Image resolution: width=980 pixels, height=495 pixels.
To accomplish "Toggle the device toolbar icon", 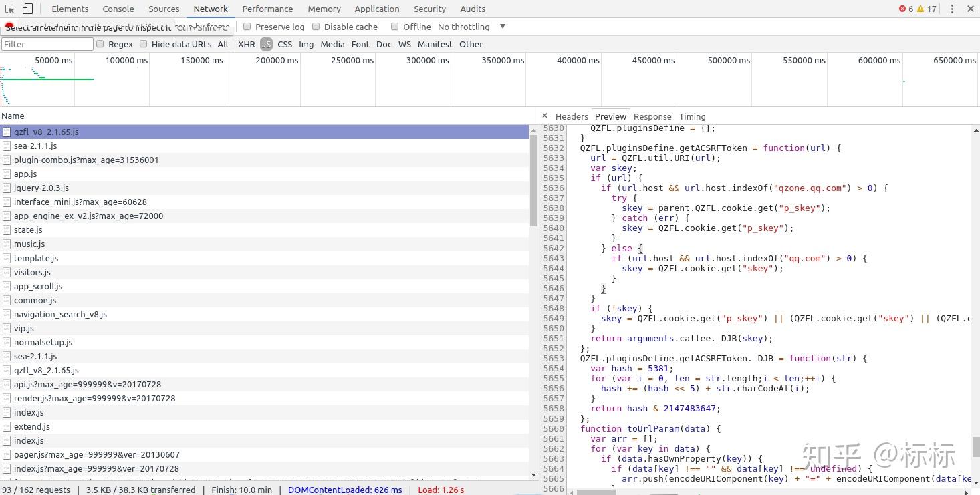I will point(27,9).
